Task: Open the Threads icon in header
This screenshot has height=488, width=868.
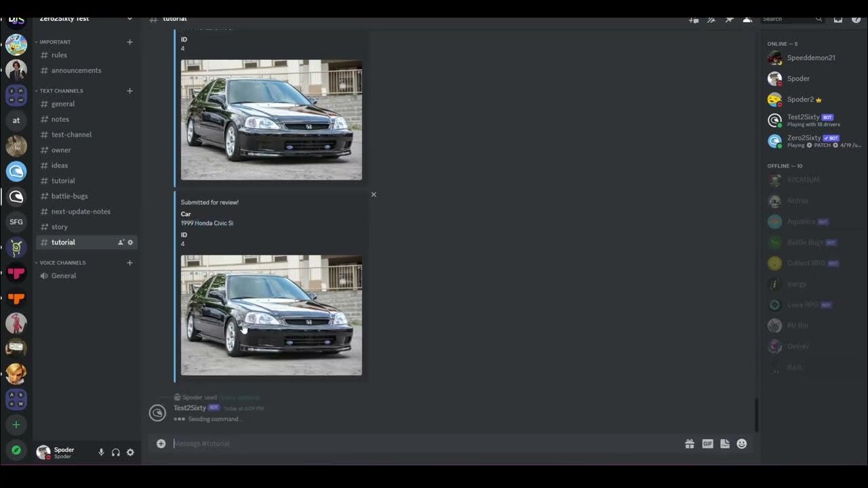Action: (x=694, y=20)
